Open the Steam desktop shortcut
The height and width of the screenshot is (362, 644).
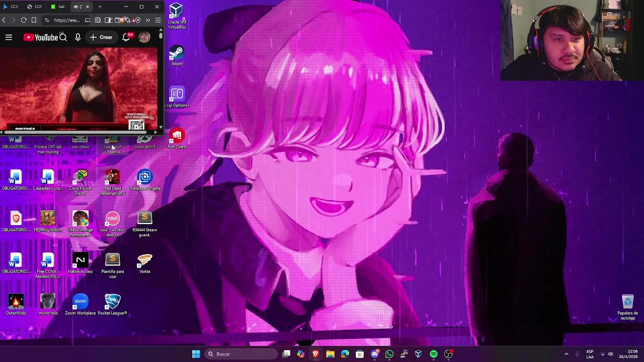[177, 55]
